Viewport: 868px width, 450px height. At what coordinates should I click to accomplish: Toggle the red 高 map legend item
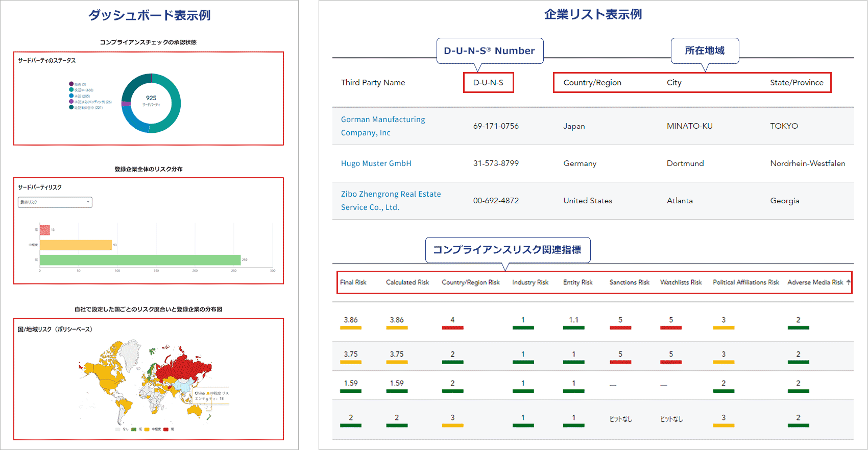coord(169,430)
